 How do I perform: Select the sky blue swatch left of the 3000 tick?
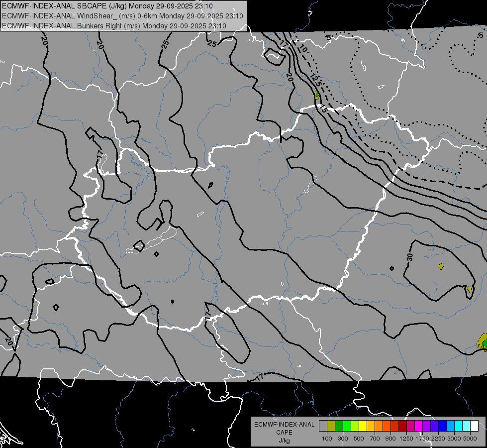point(450,426)
